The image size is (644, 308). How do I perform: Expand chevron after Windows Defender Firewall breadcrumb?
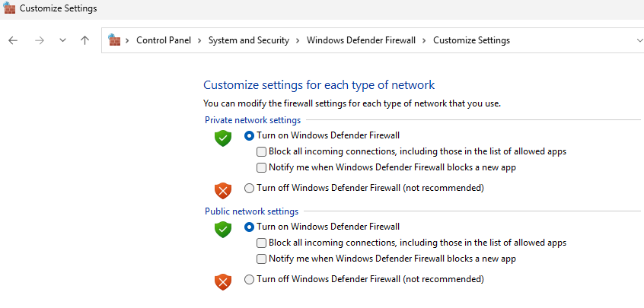pos(424,40)
